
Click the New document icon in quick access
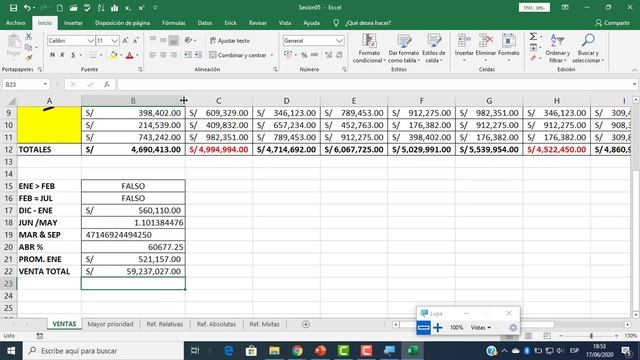[x=60, y=8]
